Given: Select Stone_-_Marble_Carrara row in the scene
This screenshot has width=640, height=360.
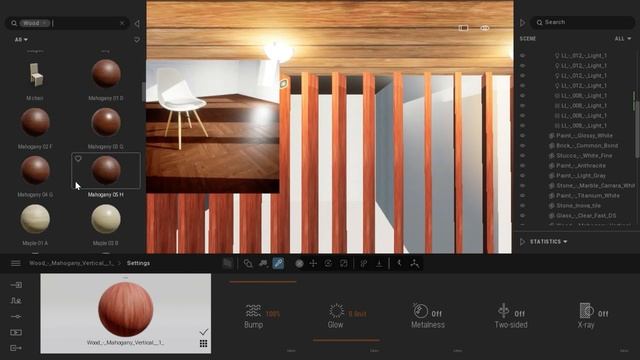Looking at the screenshot, I should [x=591, y=185].
